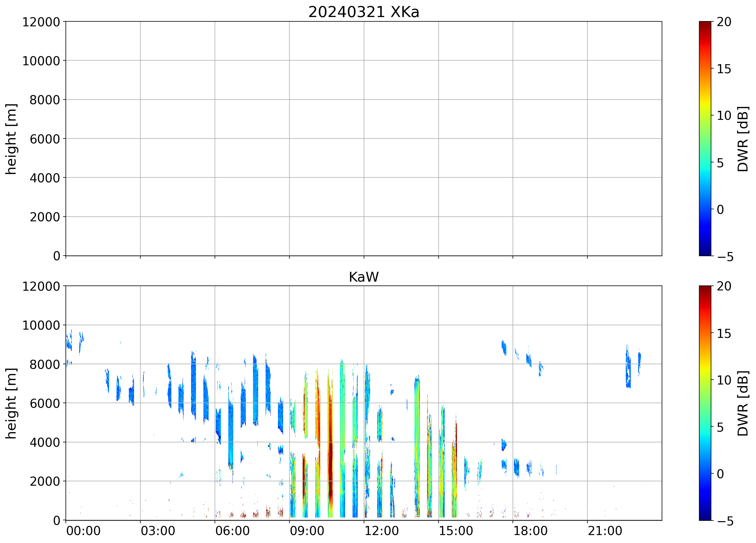This screenshot has width=756, height=543.
Task: Click the '20' label on the upper colorbar
Action: click(724, 22)
